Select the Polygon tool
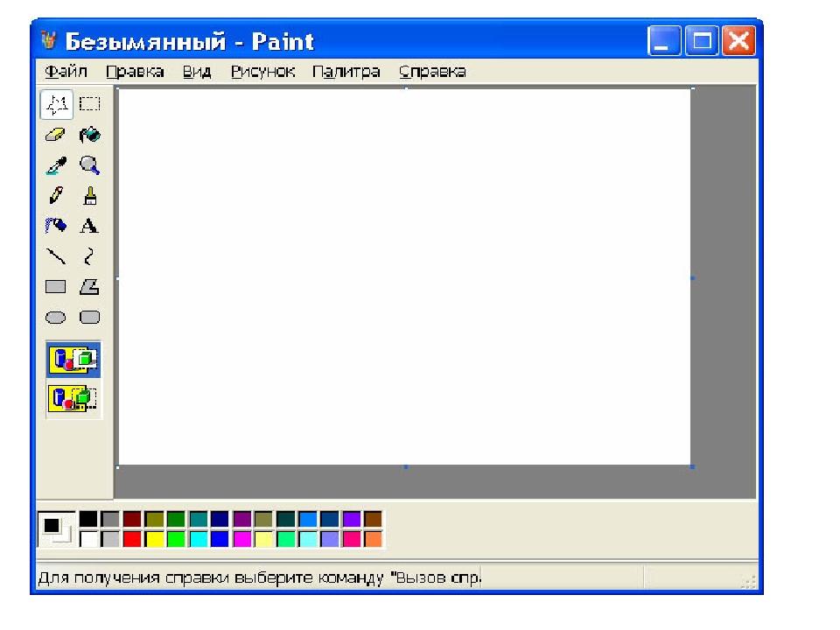The image size is (840, 630). point(89,286)
